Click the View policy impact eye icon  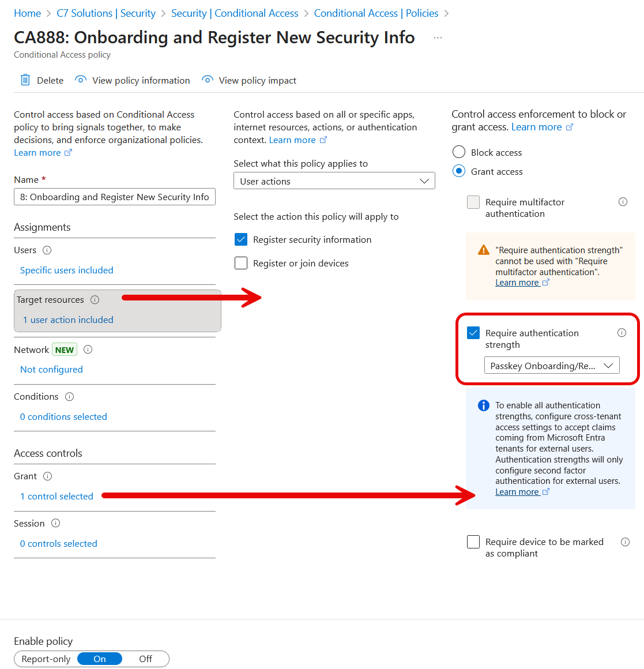click(208, 80)
